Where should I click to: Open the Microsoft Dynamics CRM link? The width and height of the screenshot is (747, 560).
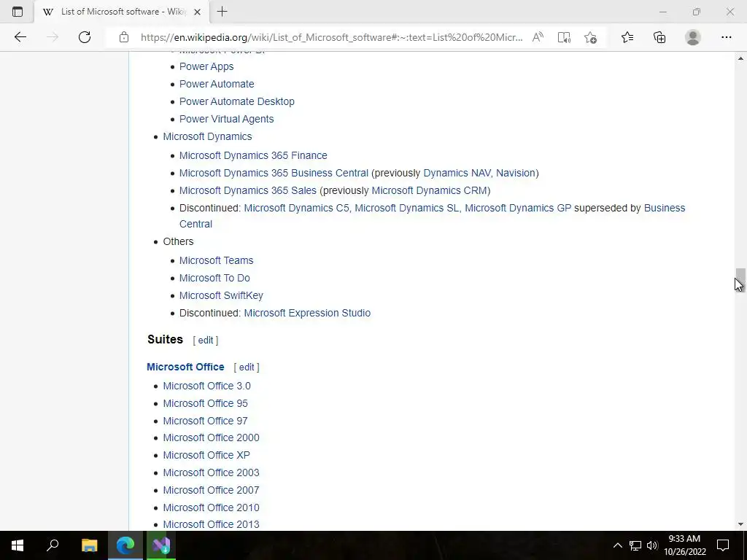point(429,190)
